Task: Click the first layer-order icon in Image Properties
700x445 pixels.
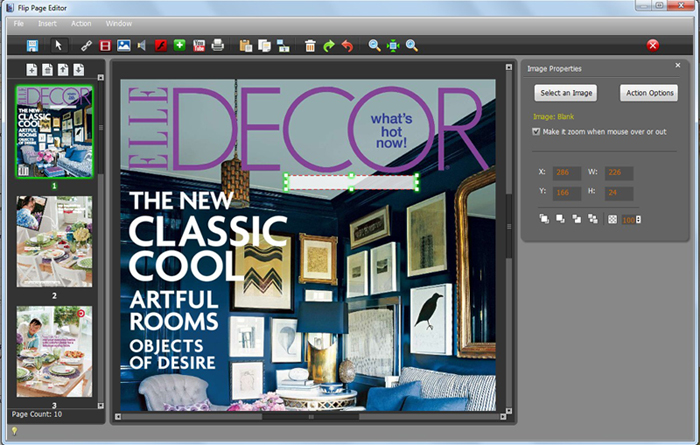Action: point(544,219)
